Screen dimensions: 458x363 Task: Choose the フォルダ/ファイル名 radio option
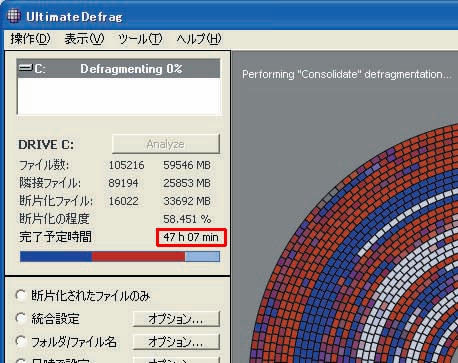click(21, 341)
